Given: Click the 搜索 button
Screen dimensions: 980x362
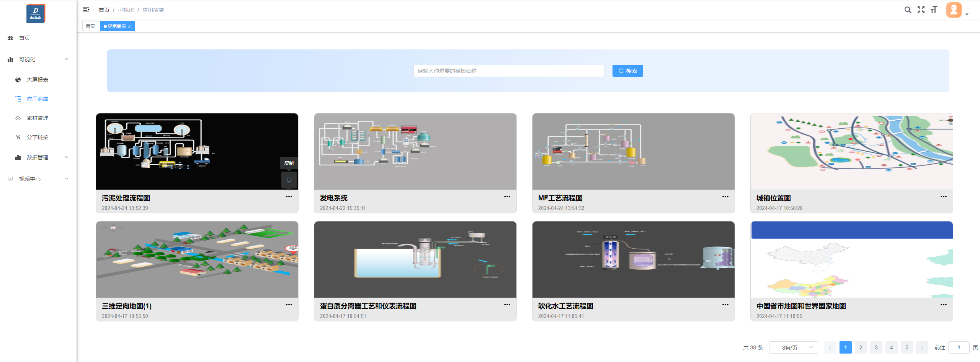Looking at the screenshot, I should [627, 71].
